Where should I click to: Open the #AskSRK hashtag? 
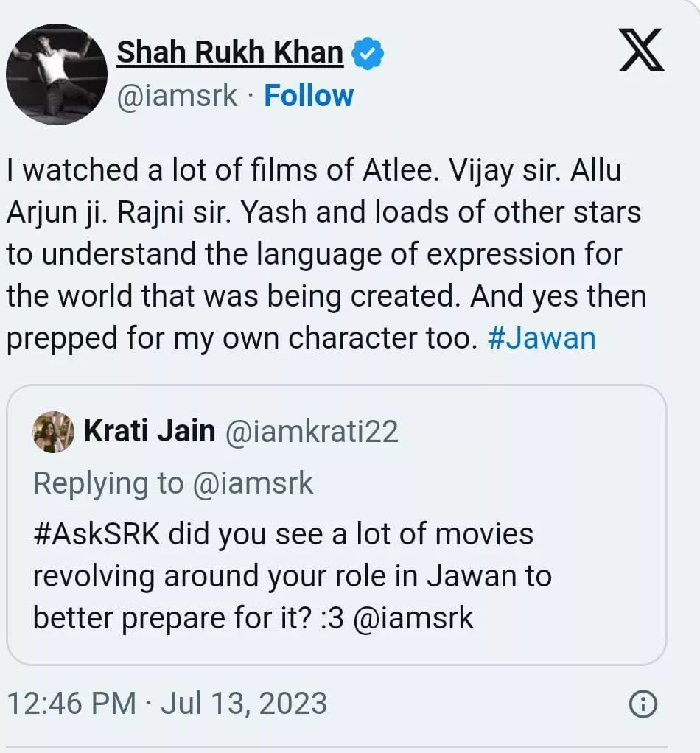pos(97,533)
